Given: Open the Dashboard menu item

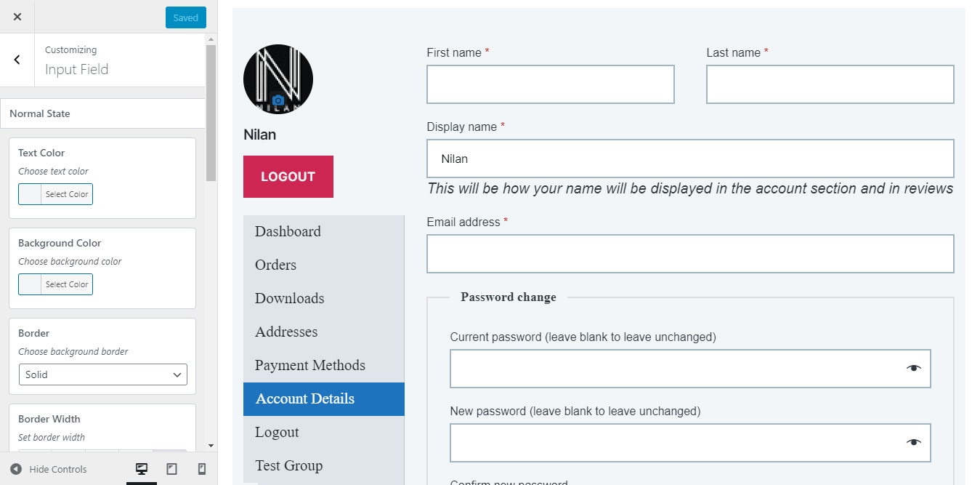Looking at the screenshot, I should (x=288, y=231).
